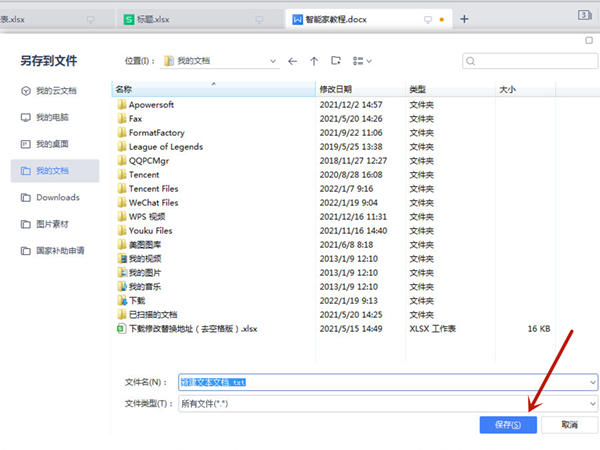Go up one folder level
Screen dimensions: 600x450
pos(314,61)
